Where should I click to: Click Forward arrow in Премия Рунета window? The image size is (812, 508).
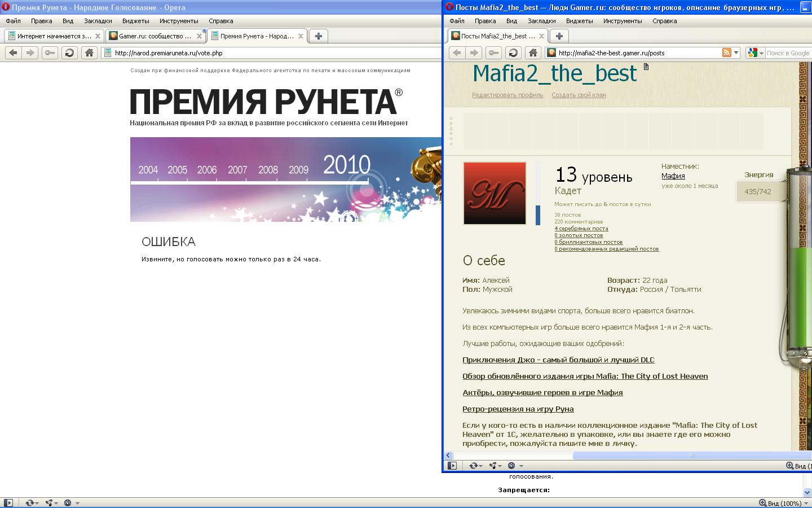30,52
